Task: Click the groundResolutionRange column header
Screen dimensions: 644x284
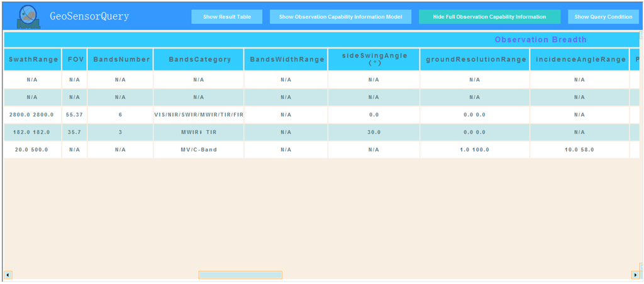Action: tap(475, 60)
